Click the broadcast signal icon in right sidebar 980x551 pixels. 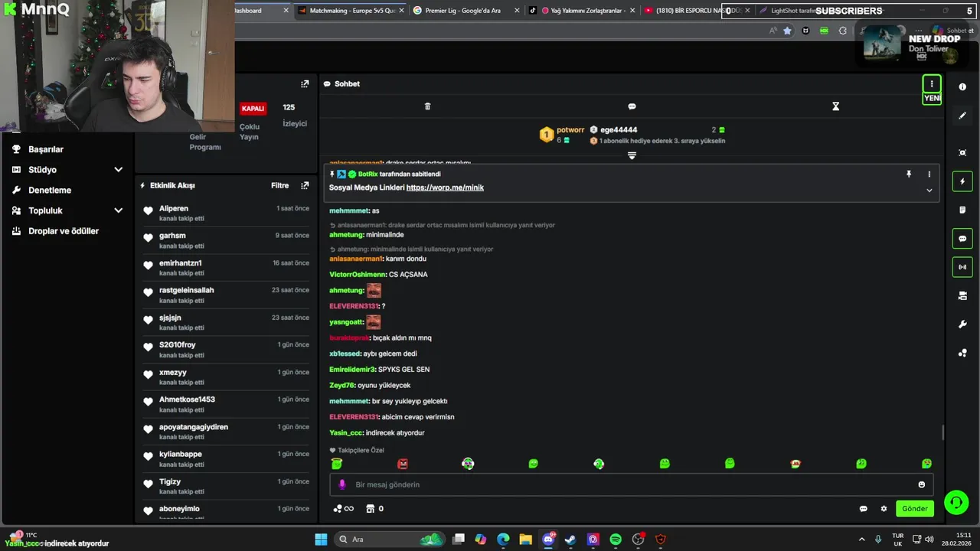point(962,267)
